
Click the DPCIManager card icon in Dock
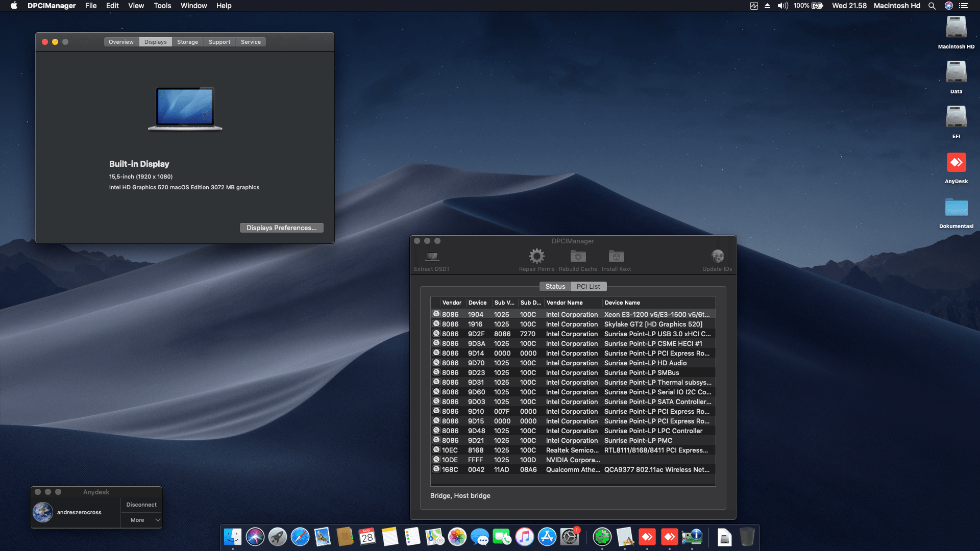[692, 537]
